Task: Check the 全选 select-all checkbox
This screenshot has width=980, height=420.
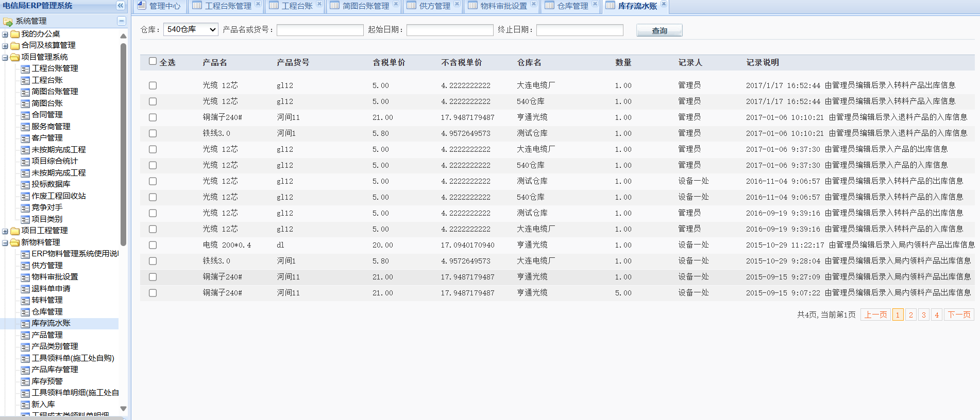Action: [153, 61]
